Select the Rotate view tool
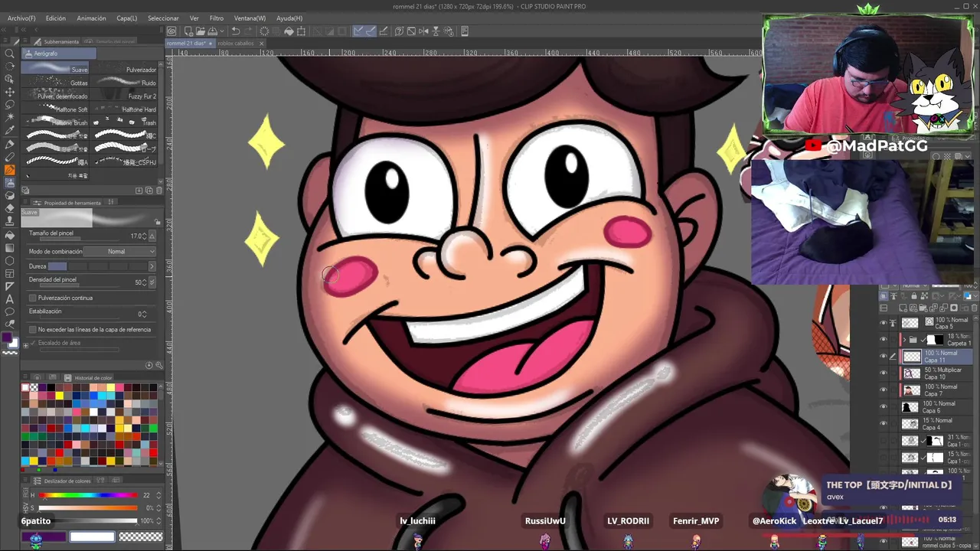Image resolution: width=980 pixels, height=551 pixels. pyautogui.click(x=10, y=67)
